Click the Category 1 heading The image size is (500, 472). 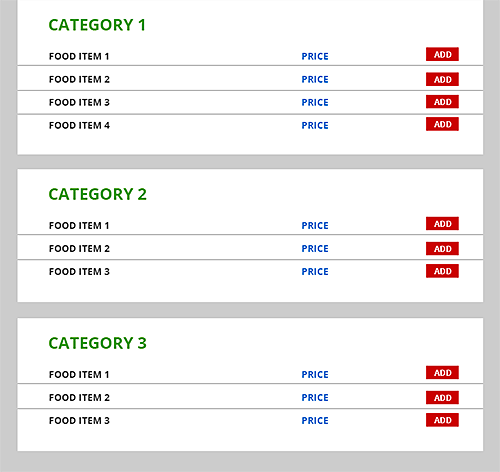97,25
